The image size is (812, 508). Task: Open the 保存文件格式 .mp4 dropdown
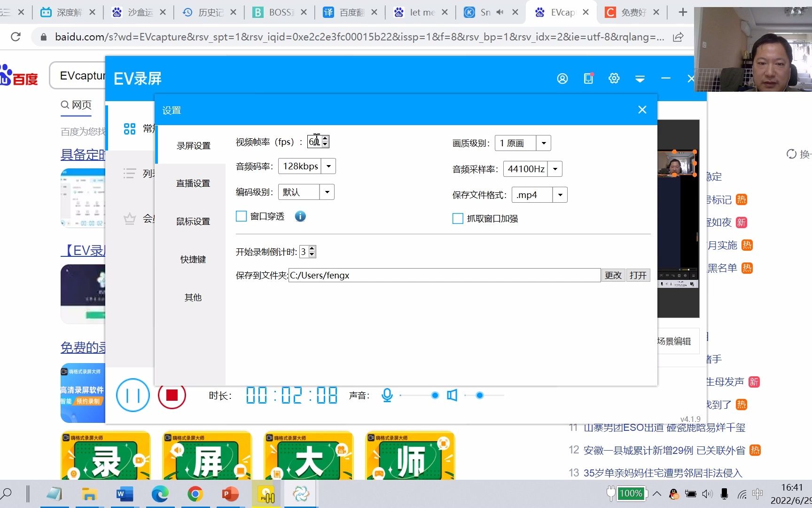pos(559,194)
